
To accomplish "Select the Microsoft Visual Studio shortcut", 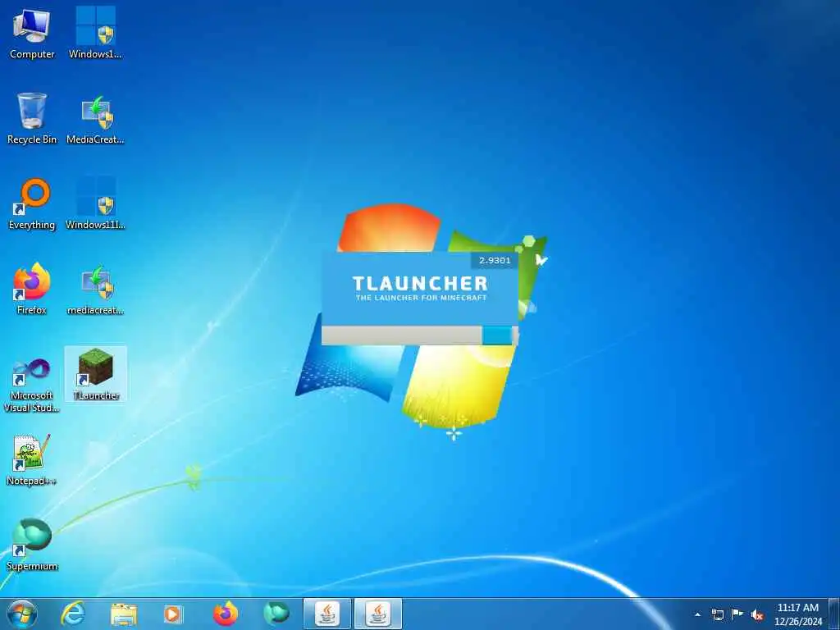I will 32,385.
